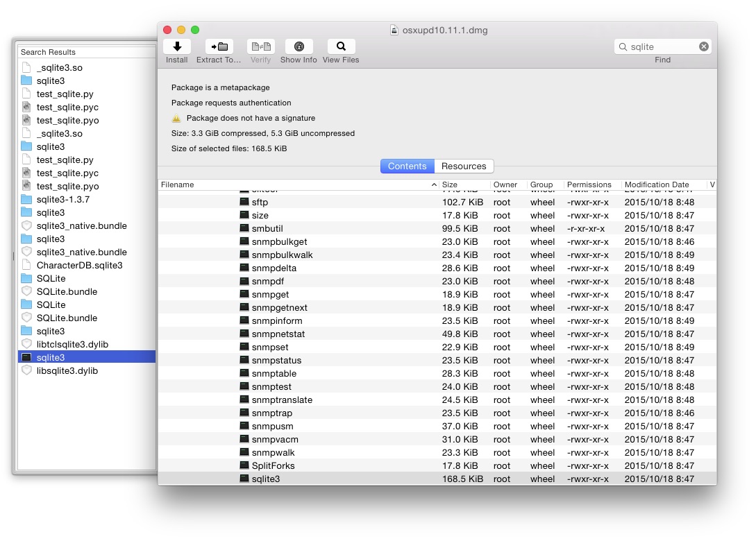The image size is (756, 541).
Task: Select sqlite3-1.3.7 folder in Search Results
Action: (62, 200)
